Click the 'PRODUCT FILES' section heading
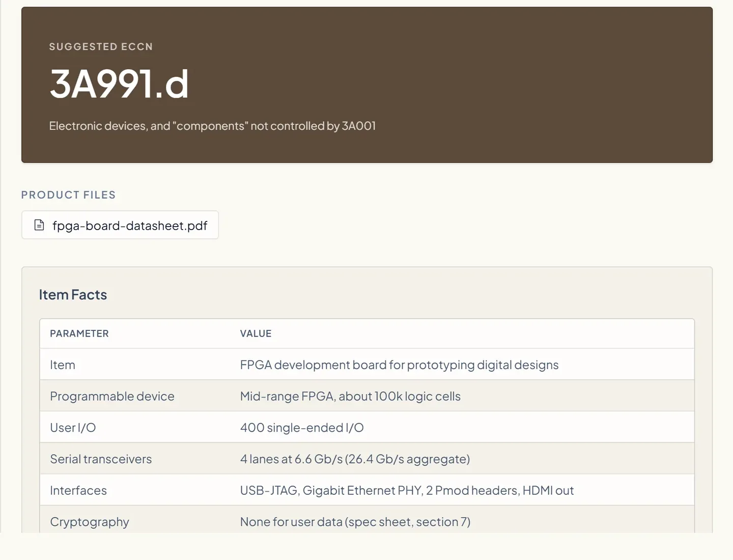The image size is (733, 560). click(x=68, y=195)
